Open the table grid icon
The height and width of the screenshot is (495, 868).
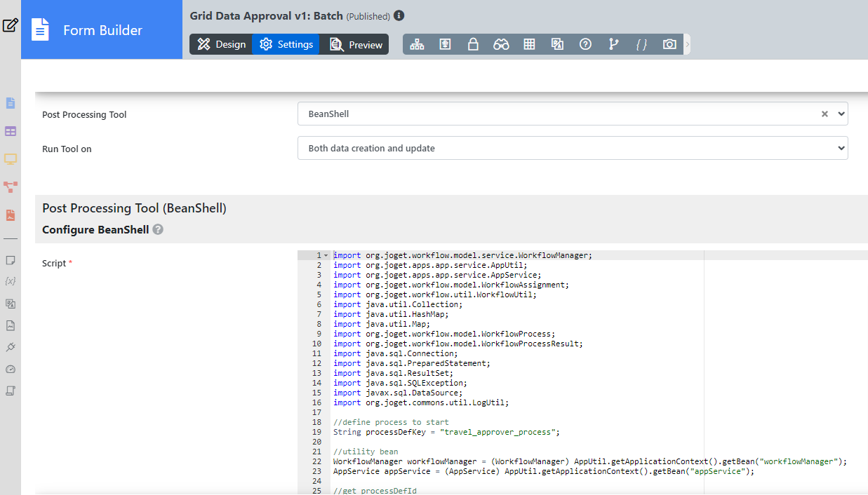(529, 44)
